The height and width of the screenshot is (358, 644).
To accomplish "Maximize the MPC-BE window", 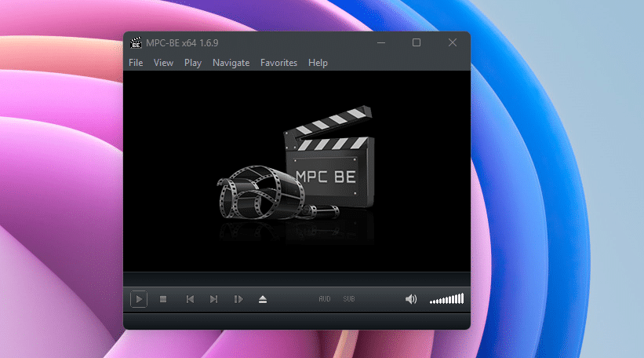I will (417, 42).
